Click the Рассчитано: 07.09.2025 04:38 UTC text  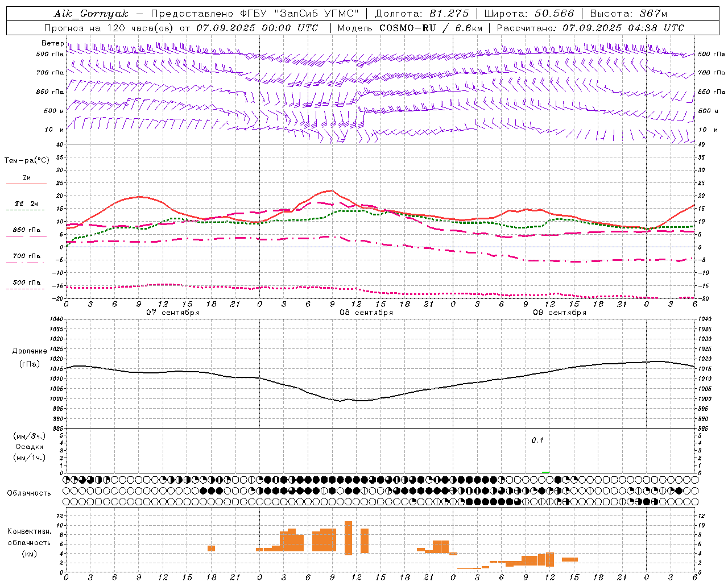pos(590,28)
